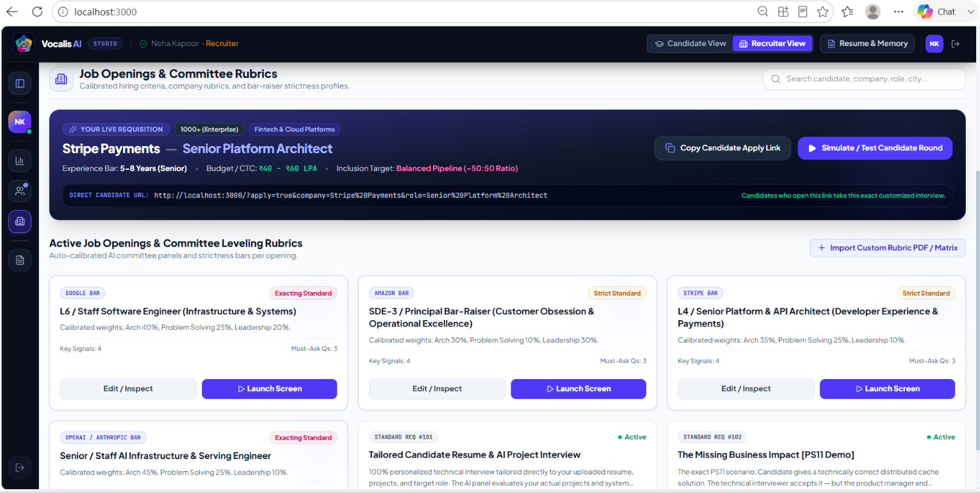Open the browser apps/extensions icon
980x493 pixels.
pos(783,12)
